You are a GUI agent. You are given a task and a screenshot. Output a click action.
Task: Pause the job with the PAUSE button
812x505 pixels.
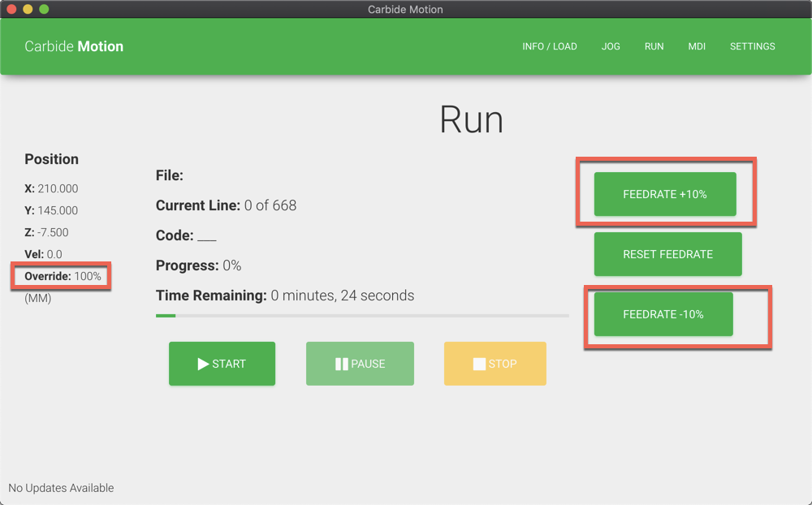[x=360, y=364]
